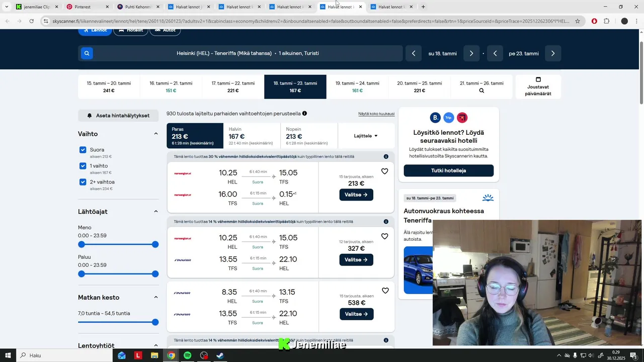Image resolution: width=644 pixels, height=362 pixels.
Task: Click the Matkan kesto slider handle
Action: [155, 322]
